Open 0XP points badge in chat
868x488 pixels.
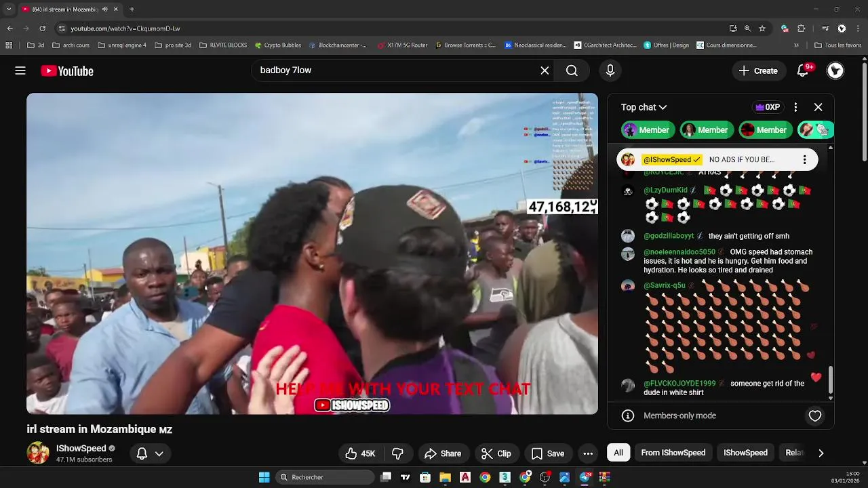coord(768,107)
